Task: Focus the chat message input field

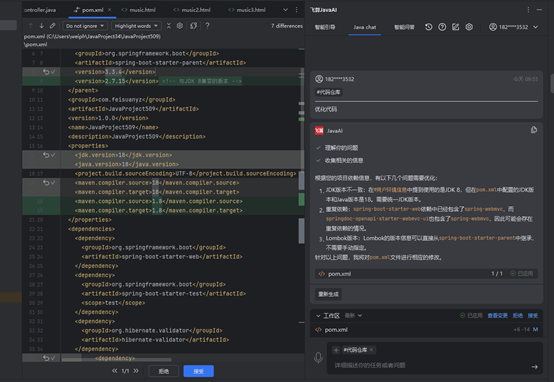Action: 431,365
